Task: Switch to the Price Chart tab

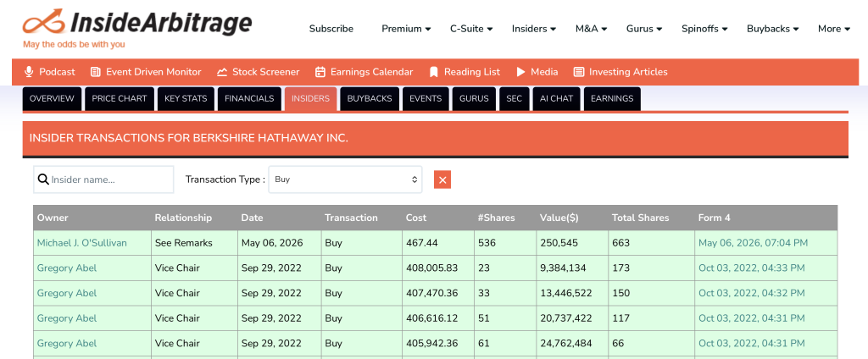Action: coord(120,99)
